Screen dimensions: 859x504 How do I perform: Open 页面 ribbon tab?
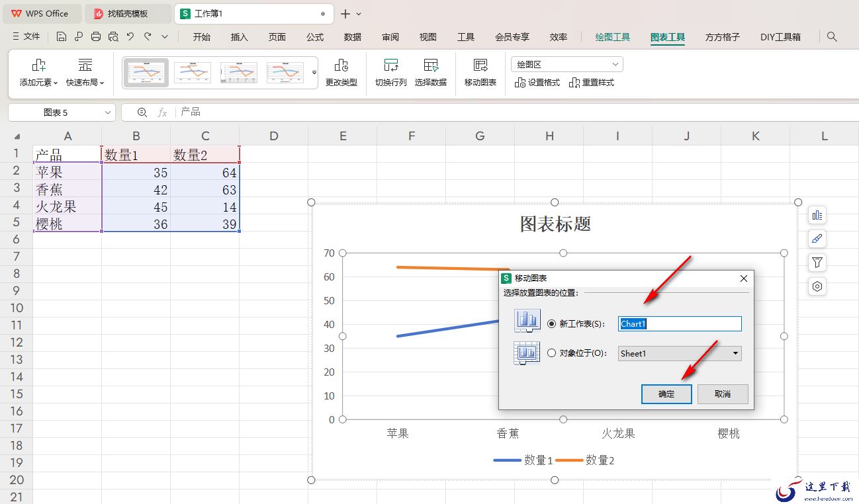[277, 37]
